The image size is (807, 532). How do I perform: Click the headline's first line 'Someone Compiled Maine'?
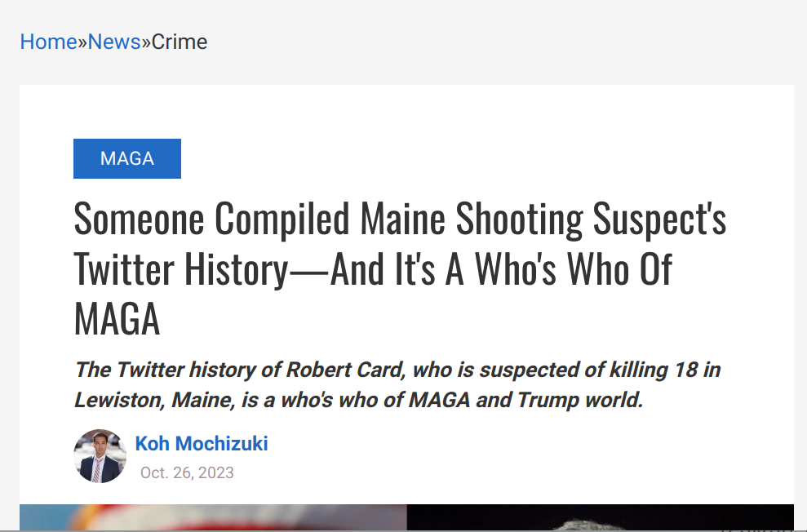[259, 219]
